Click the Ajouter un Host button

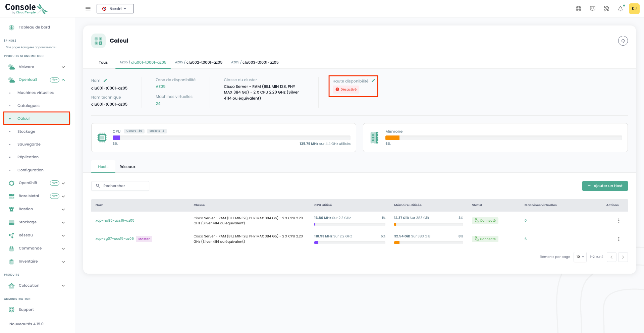click(x=605, y=186)
